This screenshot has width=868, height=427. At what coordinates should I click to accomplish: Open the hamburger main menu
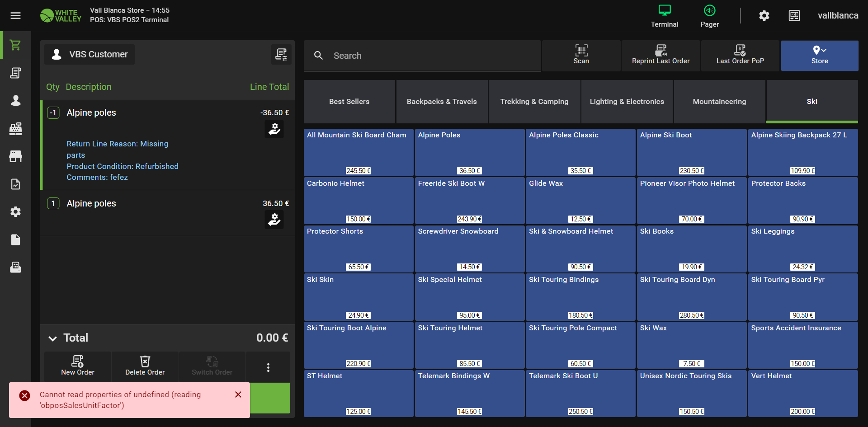[x=15, y=16]
